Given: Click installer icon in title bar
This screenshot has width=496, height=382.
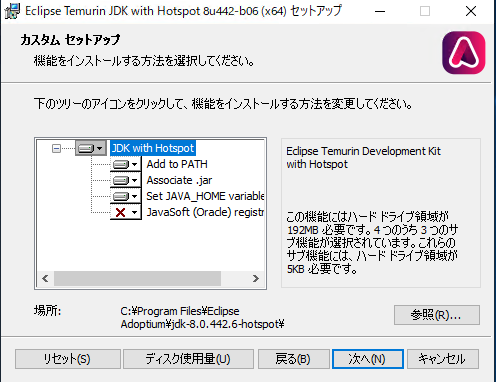Looking at the screenshot, I should [x=12, y=11].
